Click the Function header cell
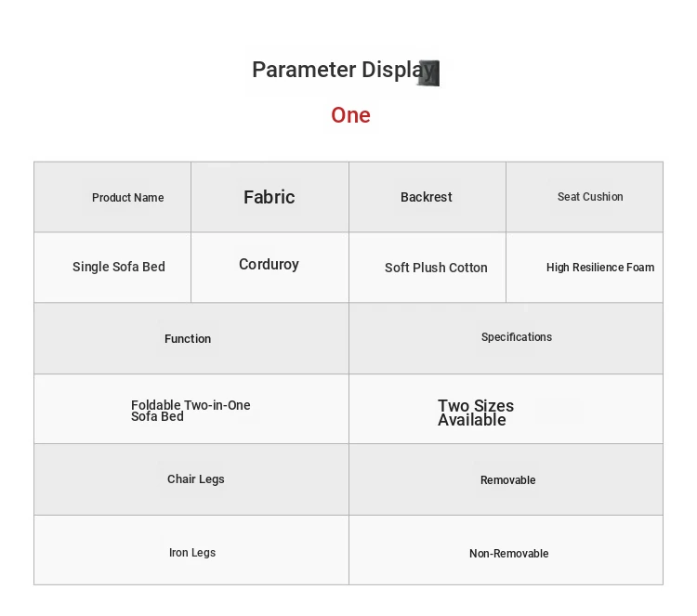Viewport: 697px width, 616px height. pos(188,339)
